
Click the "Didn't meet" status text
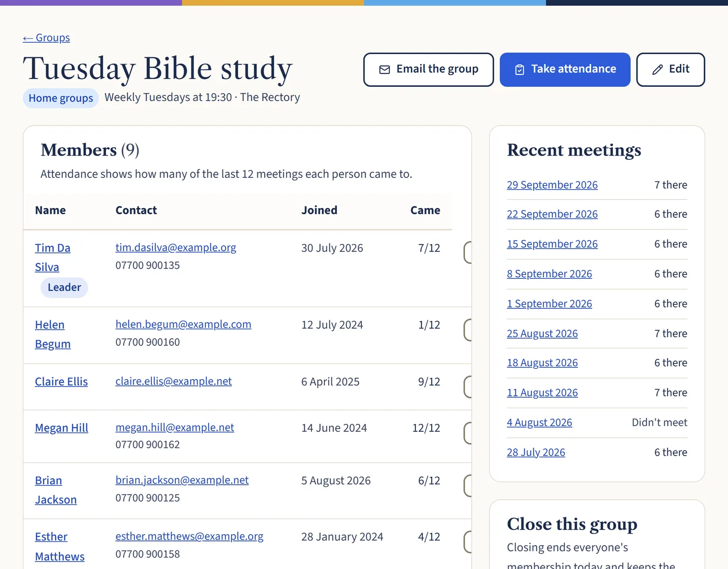click(x=659, y=423)
